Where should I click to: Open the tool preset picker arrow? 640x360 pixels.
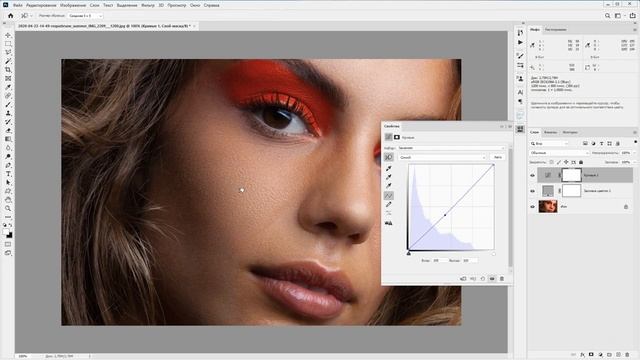tap(31, 16)
